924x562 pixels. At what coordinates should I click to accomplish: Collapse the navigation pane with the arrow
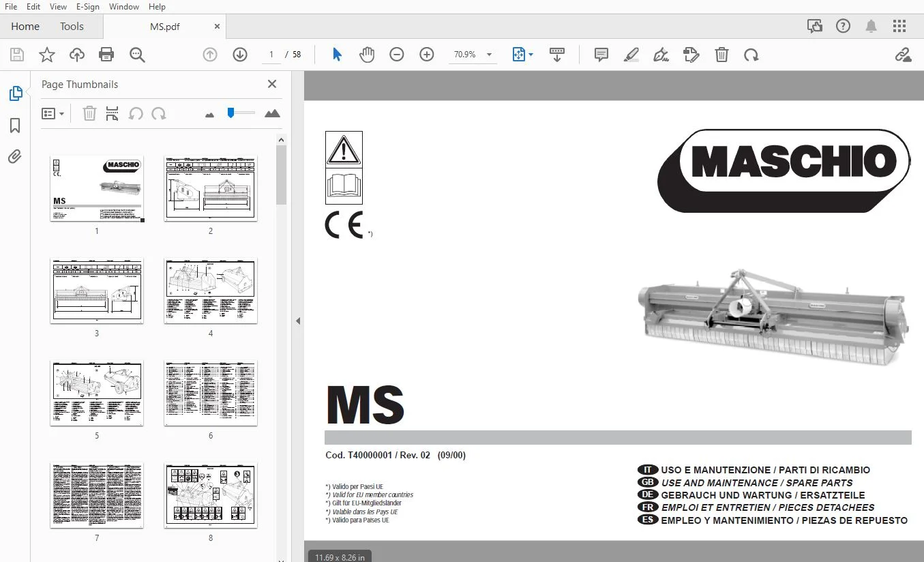coord(298,321)
